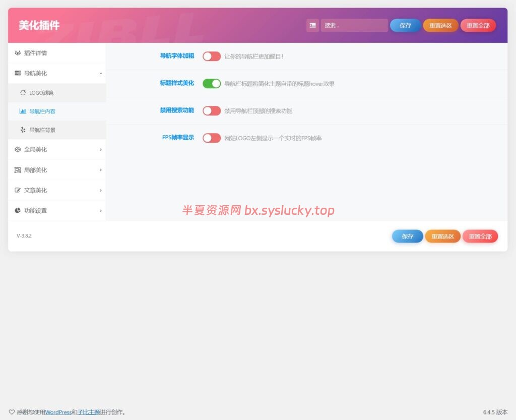The width and height of the screenshot is (516, 420).
Task: Turn off 标题样式美化 switch
Action: 212,84
